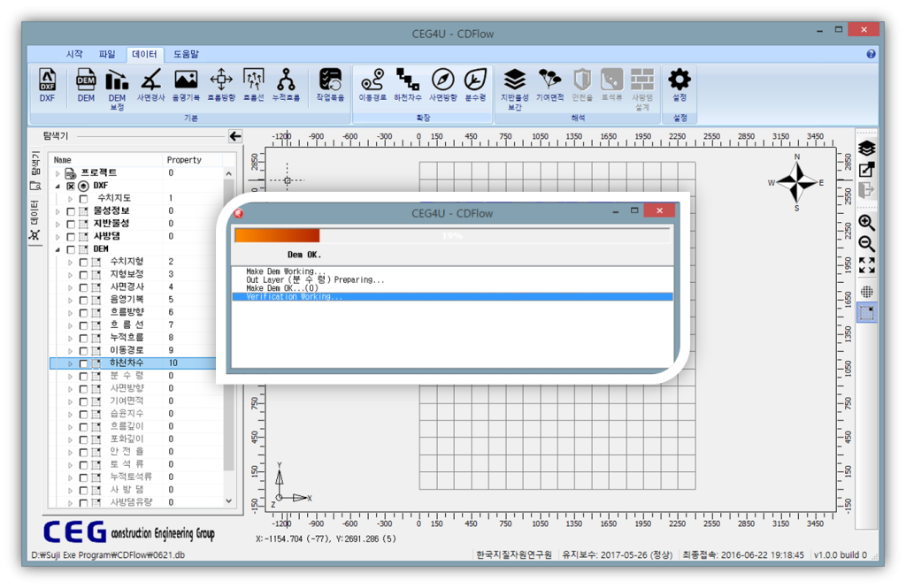Image resolution: width=906 pixels, height=588 pixels.
Task: Switch to the 데이터 ribbon tab
Action: tap(144, 54)
